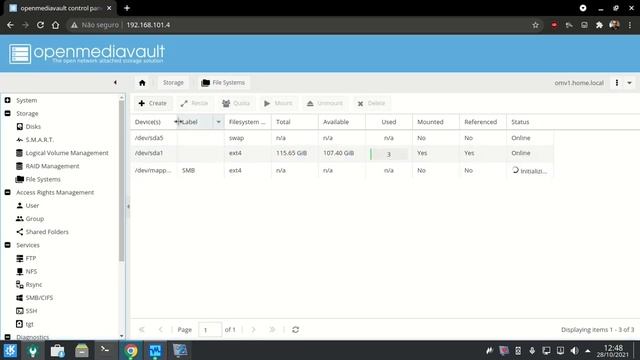Click the address bar URL

[x=148, y=25]
